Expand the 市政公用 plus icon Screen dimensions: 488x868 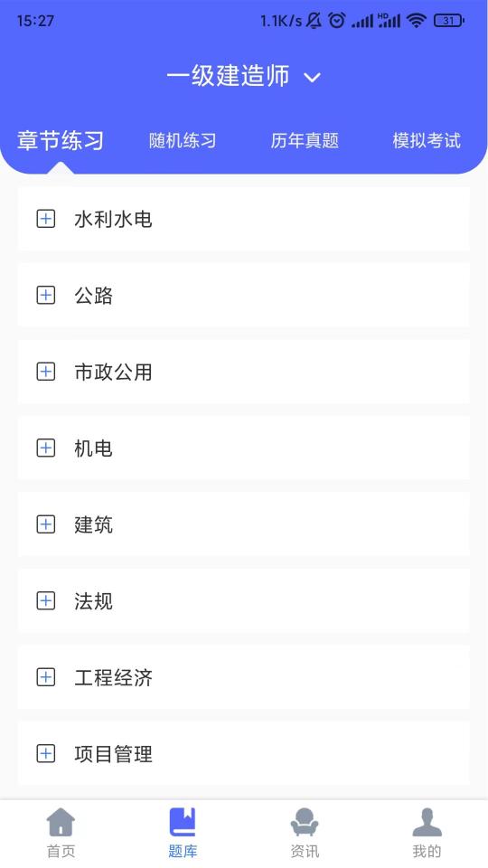tap(46, 372)
